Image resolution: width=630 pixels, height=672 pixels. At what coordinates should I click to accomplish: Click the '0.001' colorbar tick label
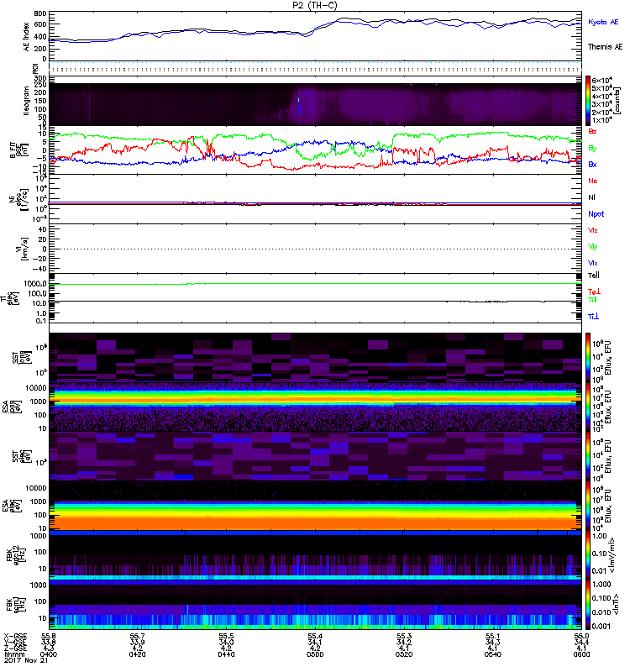coord(601,627)
